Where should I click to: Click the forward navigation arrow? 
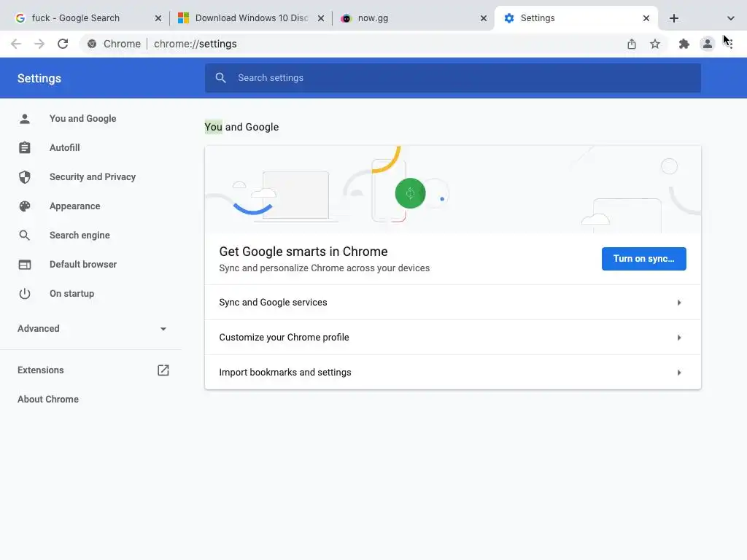click(x=39, y=44)
